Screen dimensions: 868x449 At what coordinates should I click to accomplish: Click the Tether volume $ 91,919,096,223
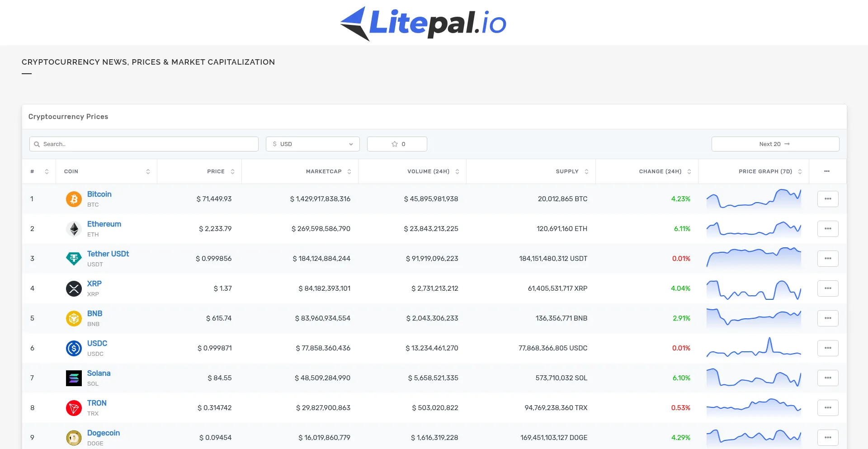tap(432, 259)
